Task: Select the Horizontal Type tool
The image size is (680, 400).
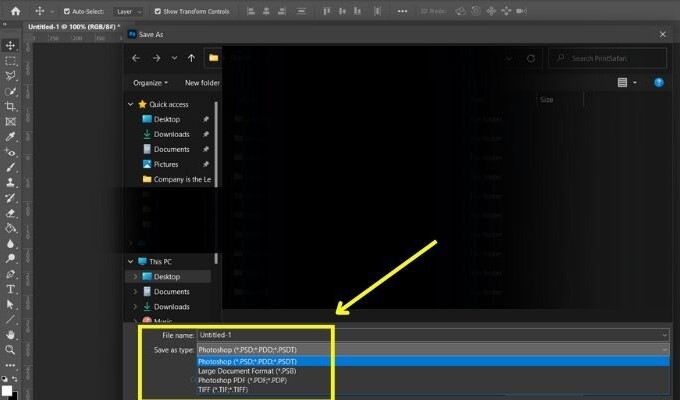Action: point(10,289)
